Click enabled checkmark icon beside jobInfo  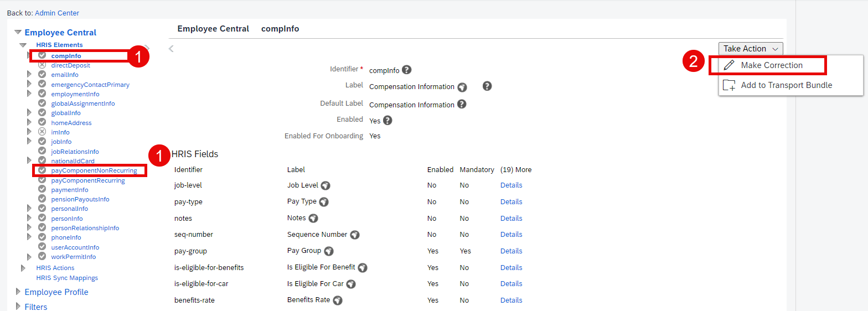(42, 142)
